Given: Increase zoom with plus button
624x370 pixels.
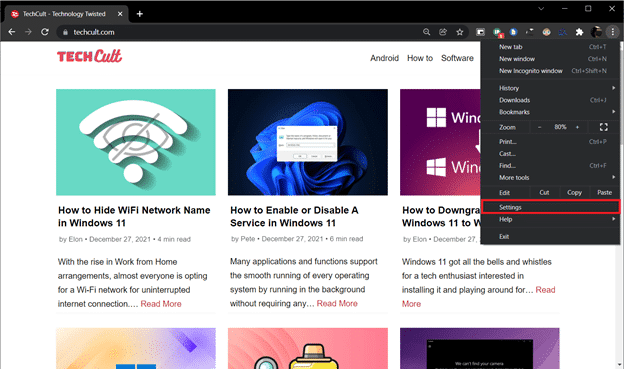Looking at the screenshot, I should pyautogui.click(x=577, y=127).
